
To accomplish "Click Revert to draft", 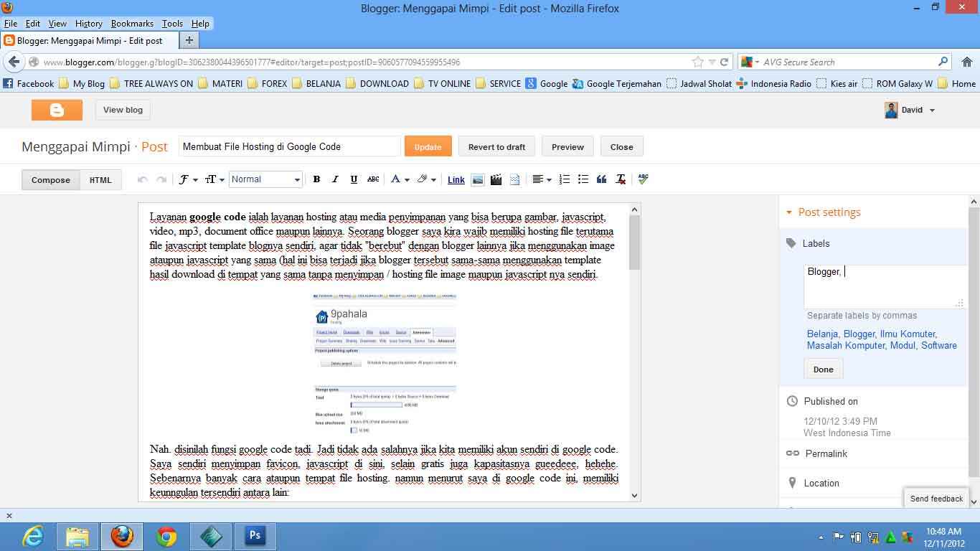I will pos(496,146).
